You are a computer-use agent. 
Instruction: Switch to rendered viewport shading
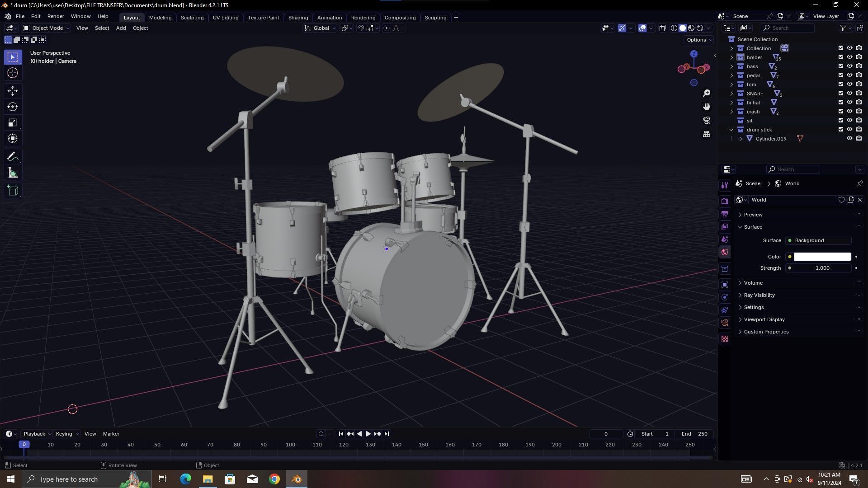click(x=700, y=28)
